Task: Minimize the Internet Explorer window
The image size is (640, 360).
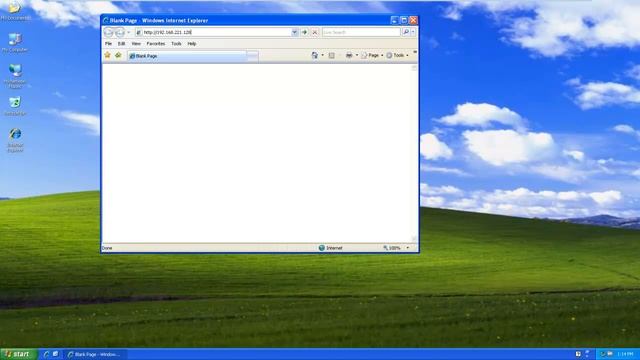Action: [394, 20]
